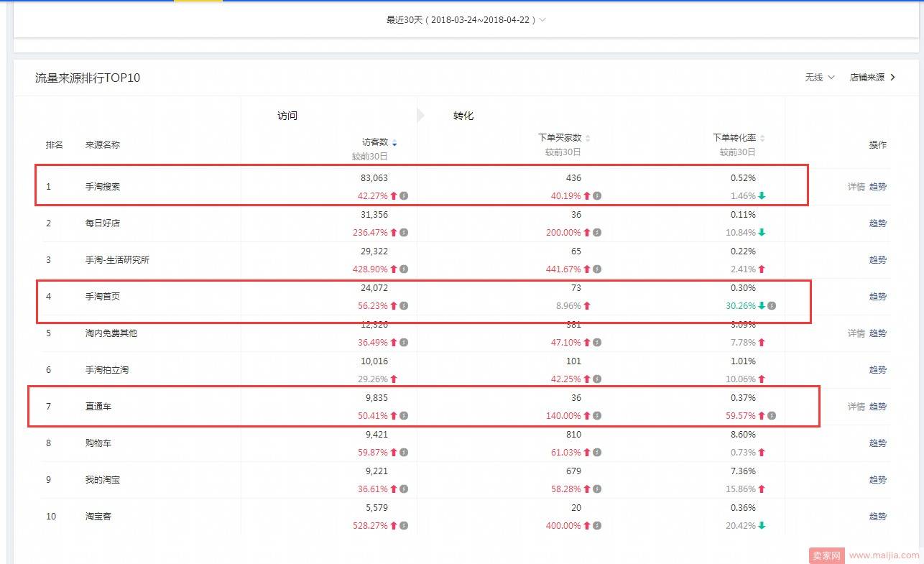Click info icon beside 50.41% for 直通车
Image resolution: width=924 pixels, height=564 pixels.
coord(405,416)
